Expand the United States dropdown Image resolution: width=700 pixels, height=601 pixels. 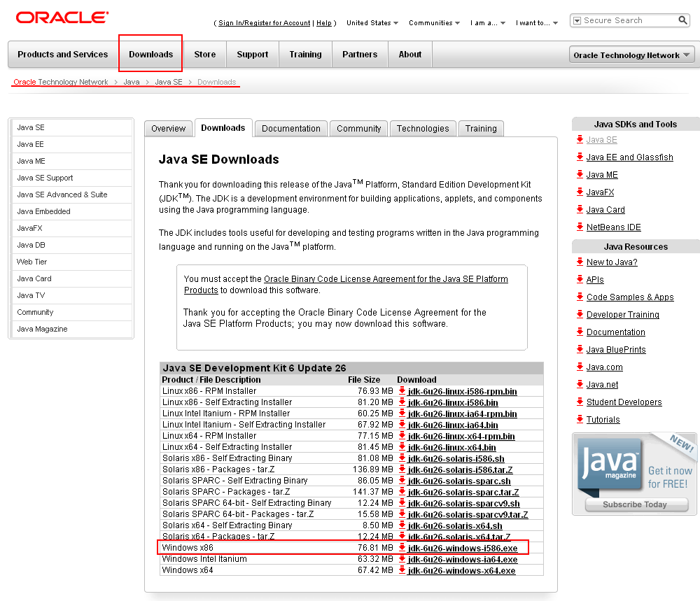pos(372,23)
